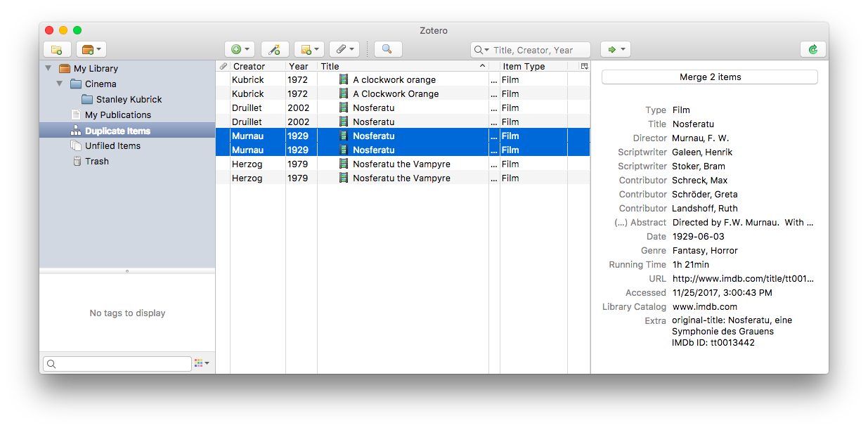Viewport: 868px width, 430px height.
Task: Sort items by Year column
Action: [x=302, y=66]
